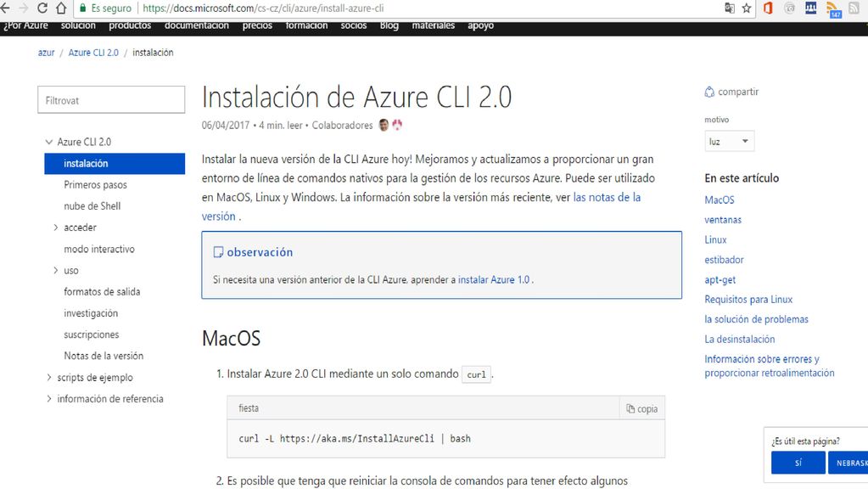
Task: Jump to La desinstalación section
Action: (x=739, y=339)
